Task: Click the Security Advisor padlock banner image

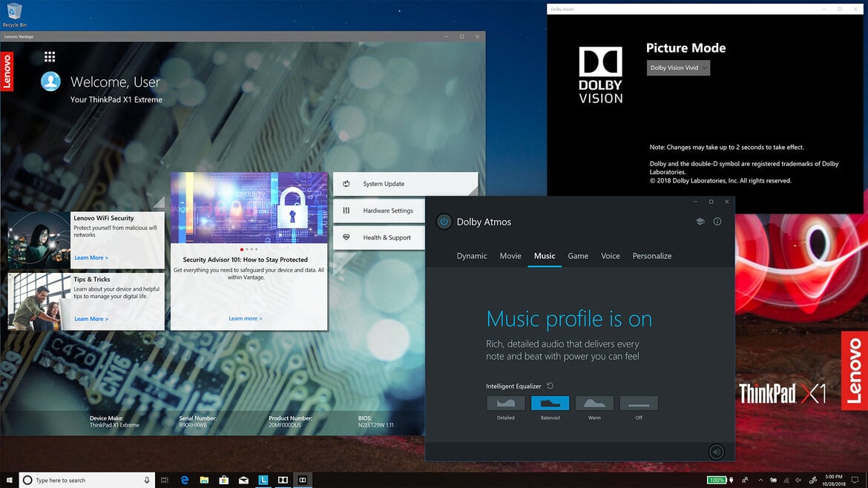Action: point(249,208)
